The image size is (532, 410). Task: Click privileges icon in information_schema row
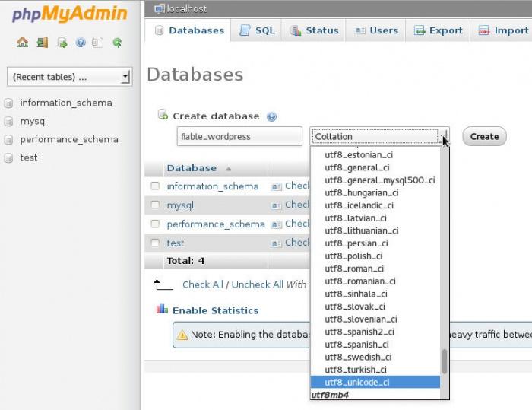pyautogui.click(x=277, y=186)
